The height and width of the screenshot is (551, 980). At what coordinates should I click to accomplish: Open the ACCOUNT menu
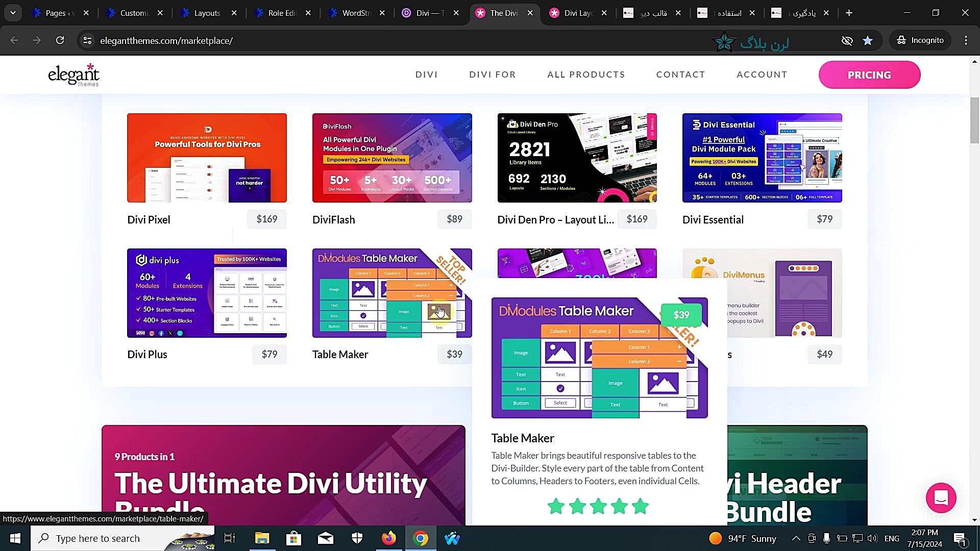pyautogui.click(x=762, y=74)
